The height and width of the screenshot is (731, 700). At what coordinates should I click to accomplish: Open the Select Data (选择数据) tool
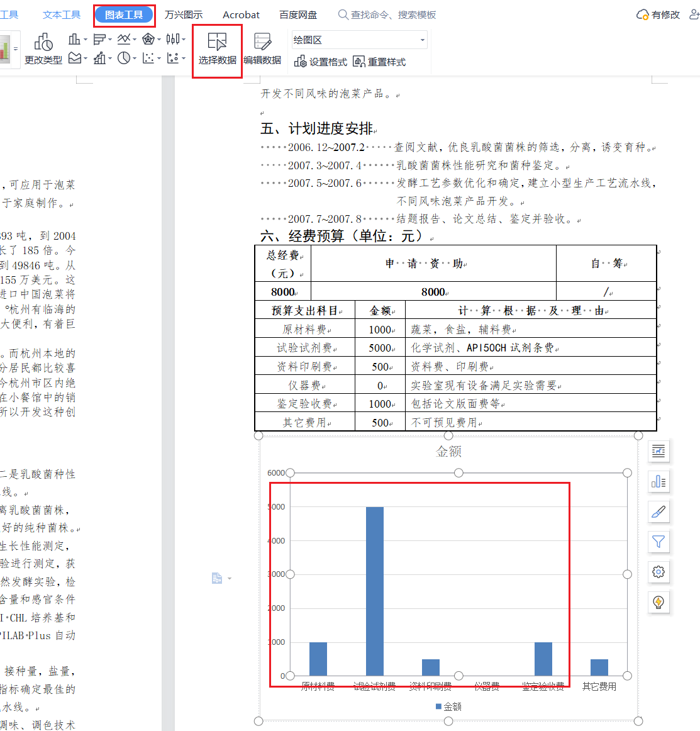pos(217,50)
